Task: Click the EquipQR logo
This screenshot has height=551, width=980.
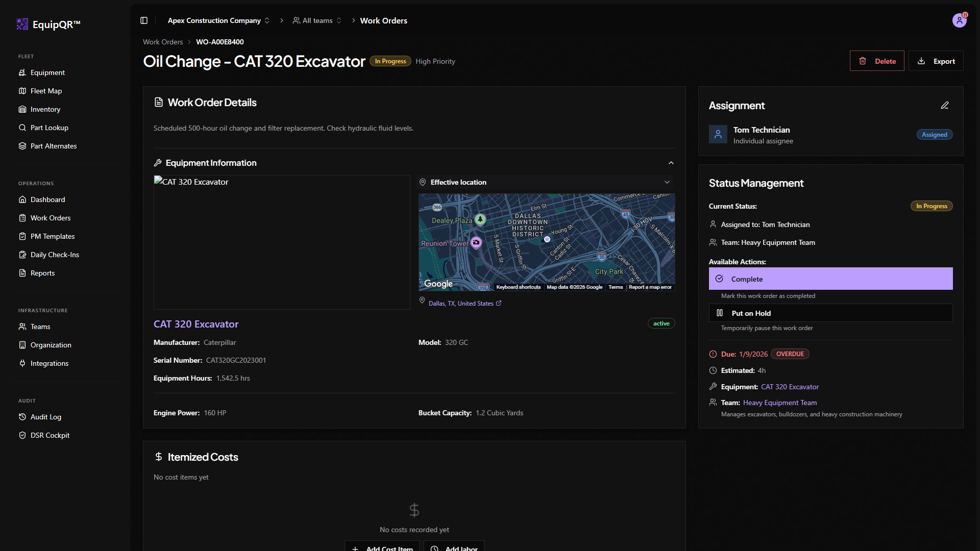Action: [x=48, y=24]
